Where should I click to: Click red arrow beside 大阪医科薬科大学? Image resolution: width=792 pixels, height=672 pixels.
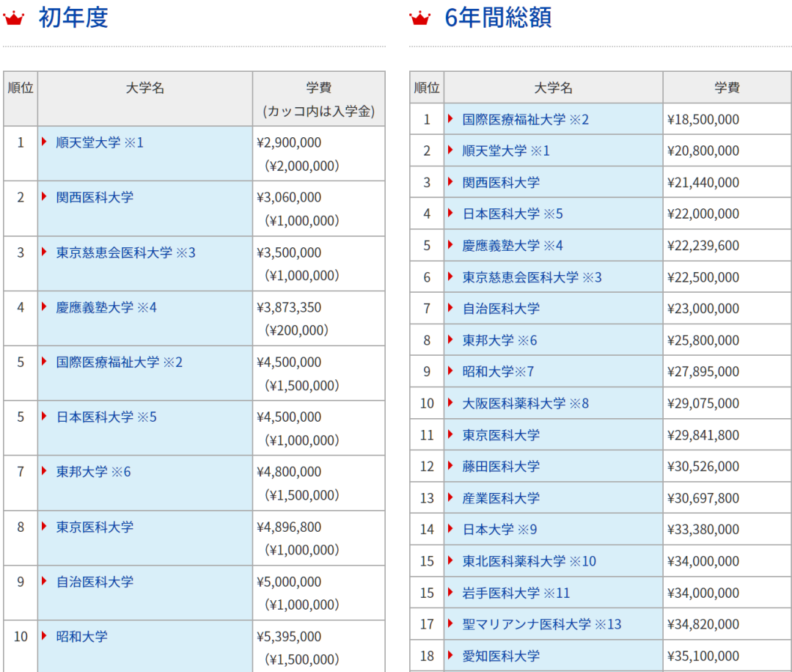click(x=450, y=402)
